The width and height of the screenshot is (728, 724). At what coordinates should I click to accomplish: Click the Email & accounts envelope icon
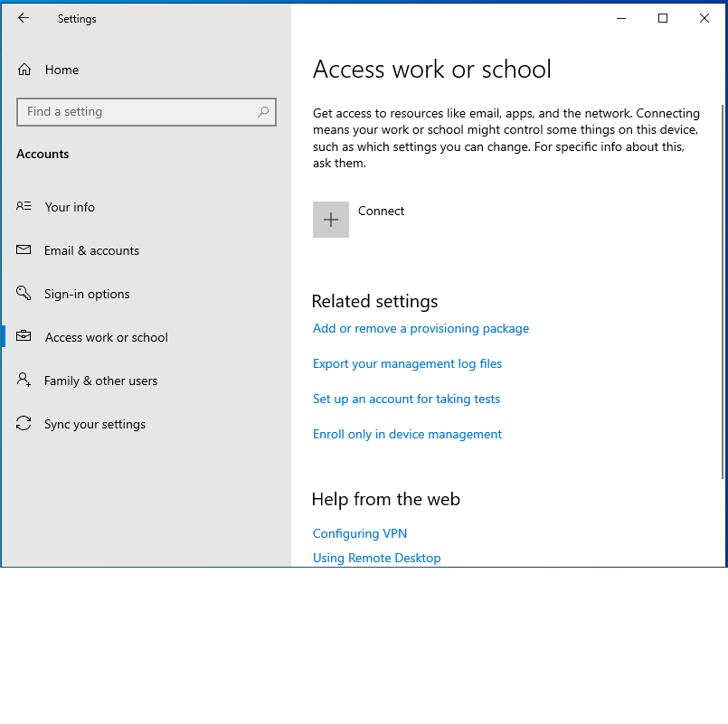pyautogui.click(x=24, y=250)
